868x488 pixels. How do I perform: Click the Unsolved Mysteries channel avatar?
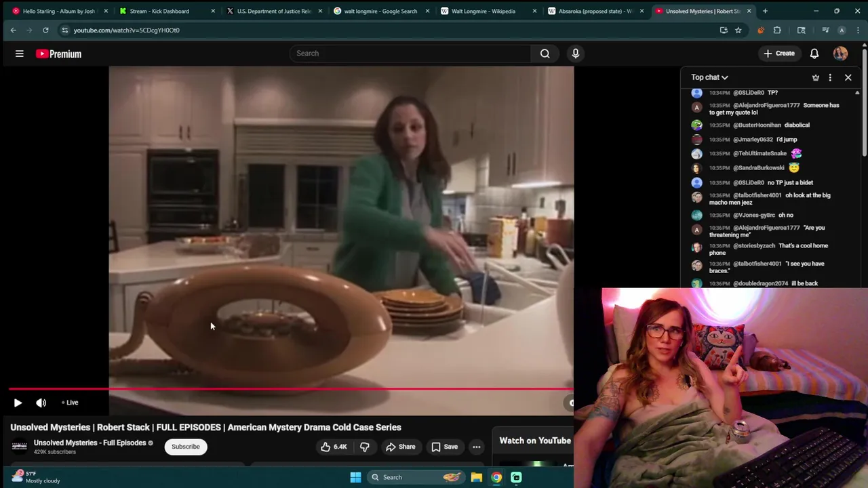[20, 446]
